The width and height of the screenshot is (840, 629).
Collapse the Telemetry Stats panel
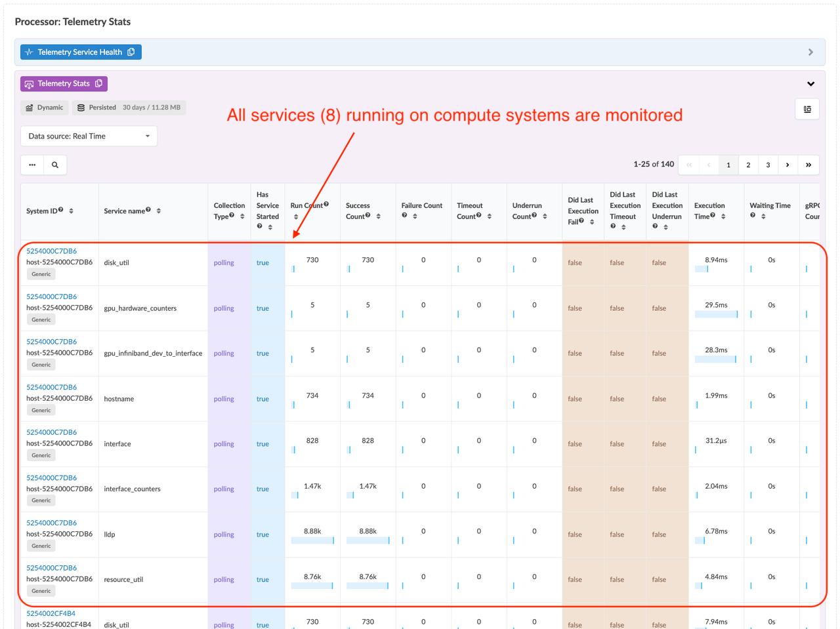[x=810, y=84]
